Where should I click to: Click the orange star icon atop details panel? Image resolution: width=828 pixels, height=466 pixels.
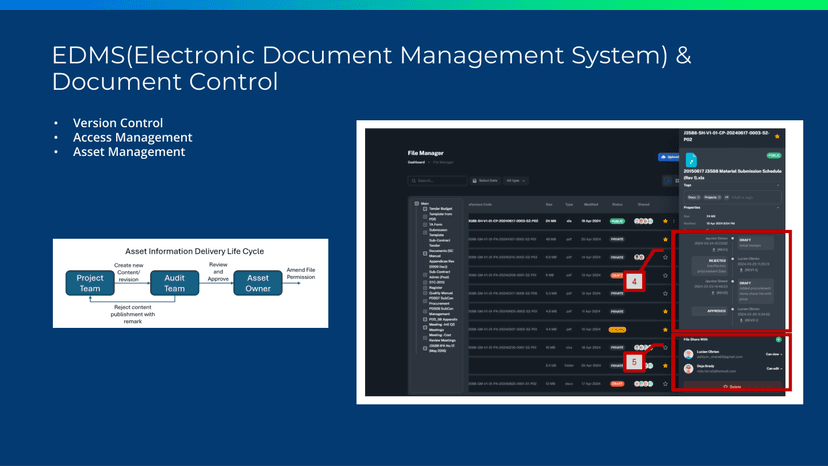click(x=777, y=135)
